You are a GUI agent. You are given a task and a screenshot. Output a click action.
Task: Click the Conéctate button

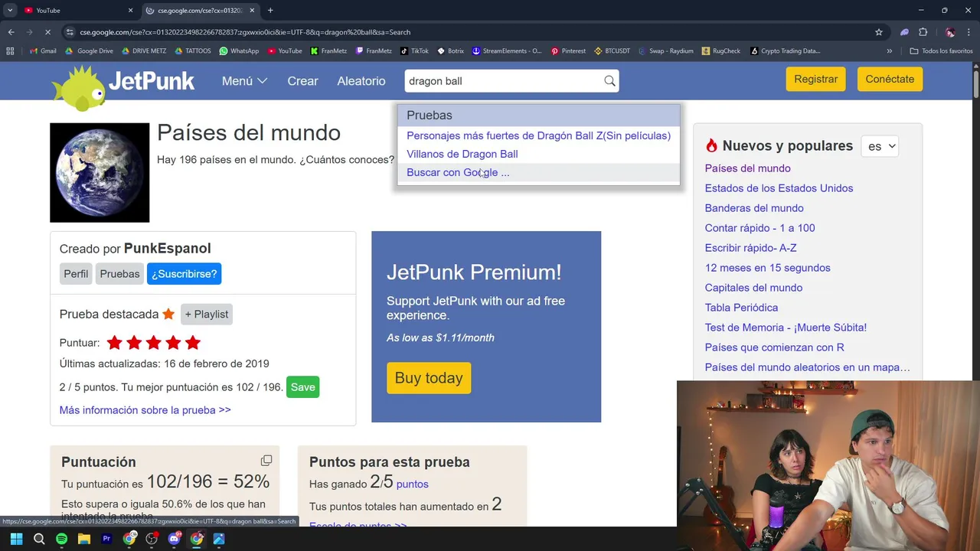click(x=890, y=79)
